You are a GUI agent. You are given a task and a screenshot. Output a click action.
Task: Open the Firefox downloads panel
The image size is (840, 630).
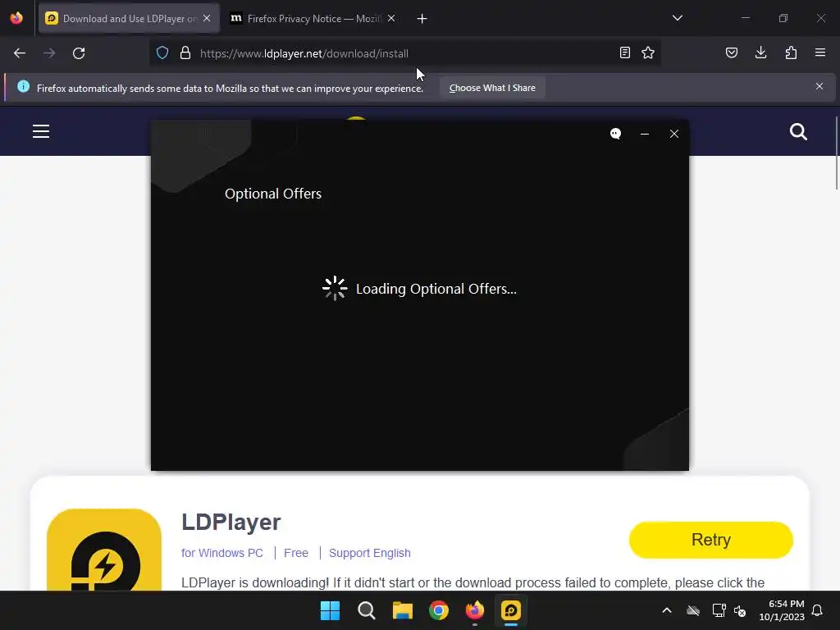coord(760,52)
